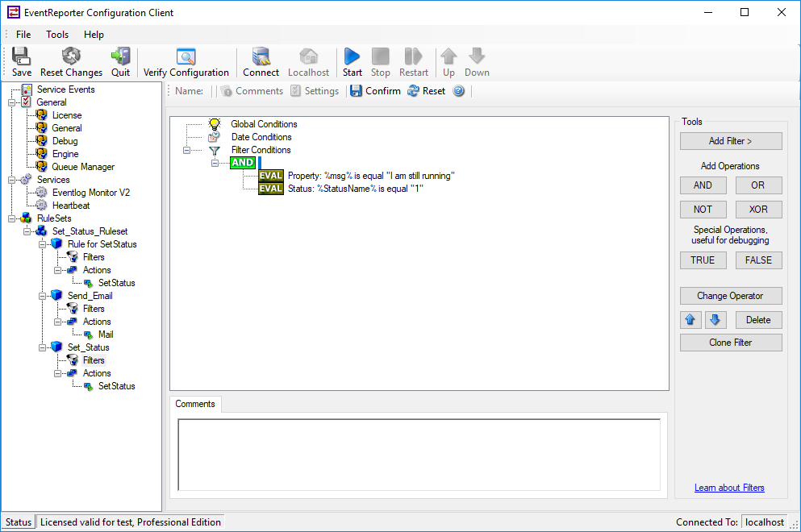Screen dimensions: 801x532
Task: Add a NOT operation
Action: pyautogui.click(x=703, y=210)
